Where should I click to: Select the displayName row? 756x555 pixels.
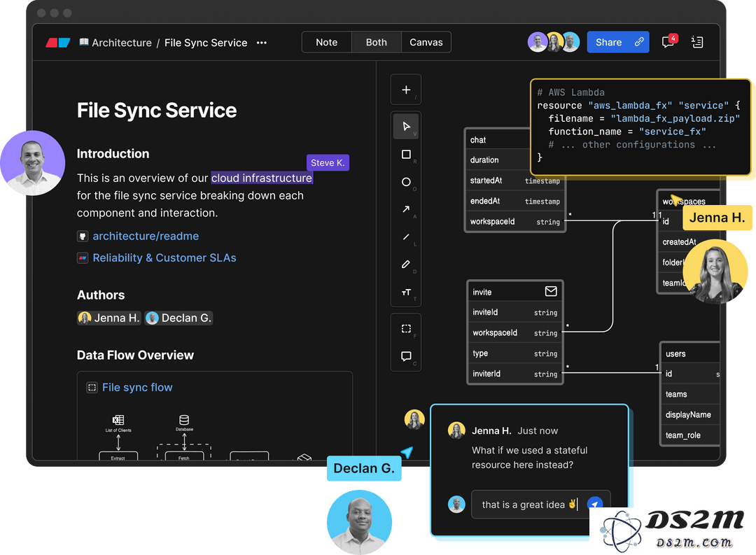tap(690, 415)
